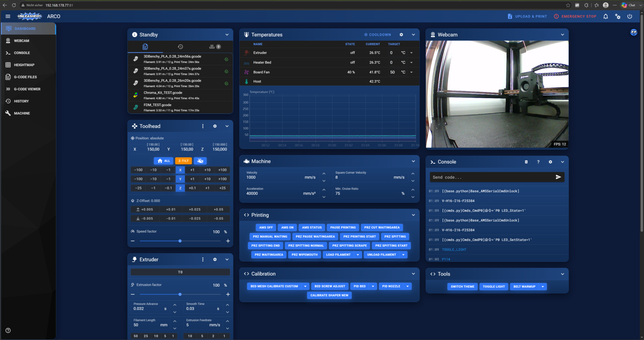644x340 pixels.
Task: Open Console settings gear
Action: coord(550,162)
